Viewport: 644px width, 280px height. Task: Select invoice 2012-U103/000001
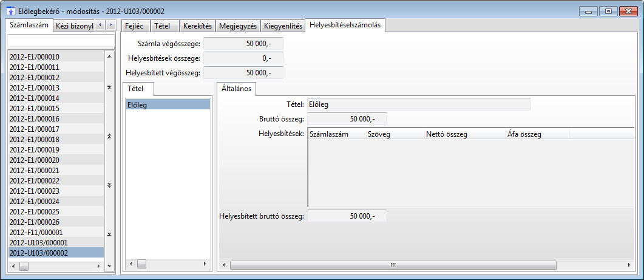coord(56,242)
